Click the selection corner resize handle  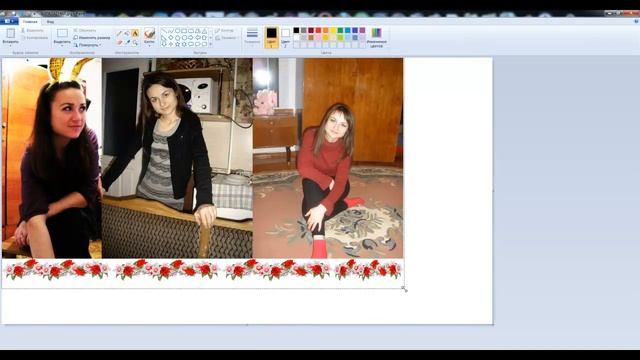point(404,289)
